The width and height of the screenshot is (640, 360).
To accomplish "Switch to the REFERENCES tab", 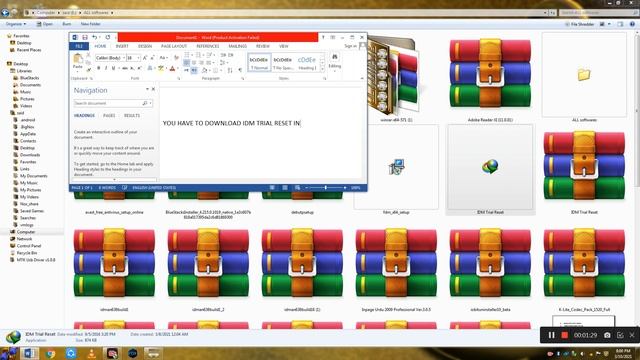I will coord(208,46).
